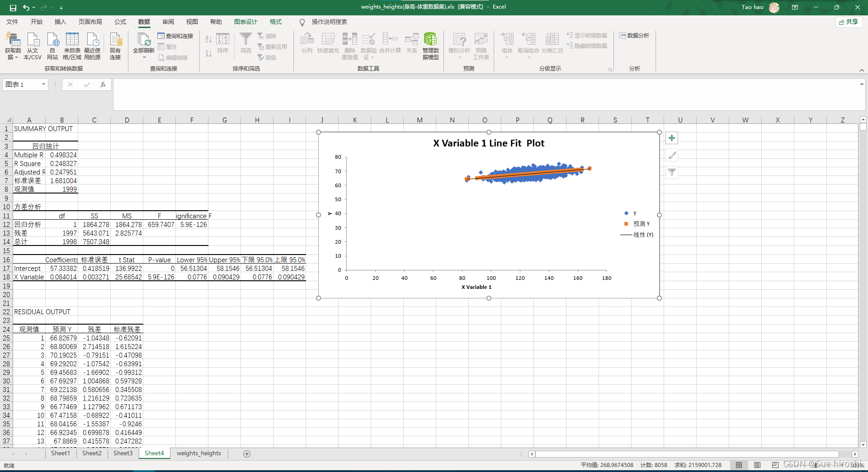Open the Sort (排序) dialog icon

(x=222, y=43)
